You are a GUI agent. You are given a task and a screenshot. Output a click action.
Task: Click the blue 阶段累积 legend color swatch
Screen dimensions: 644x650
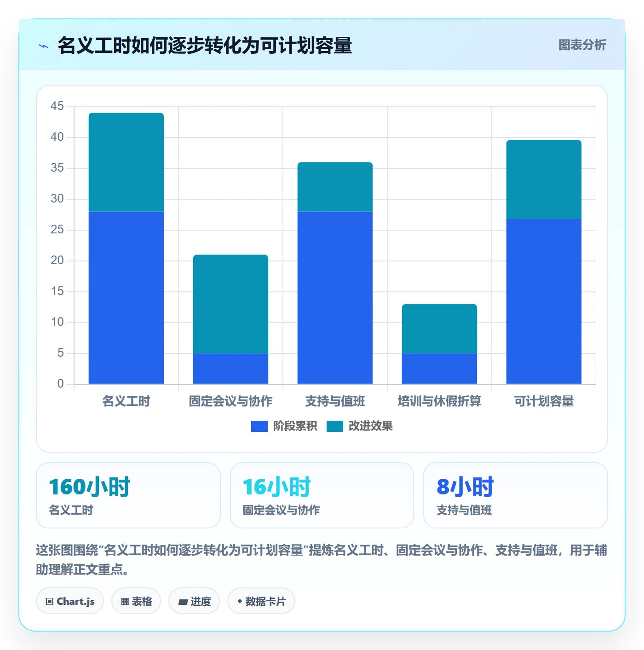pos(259,426)
